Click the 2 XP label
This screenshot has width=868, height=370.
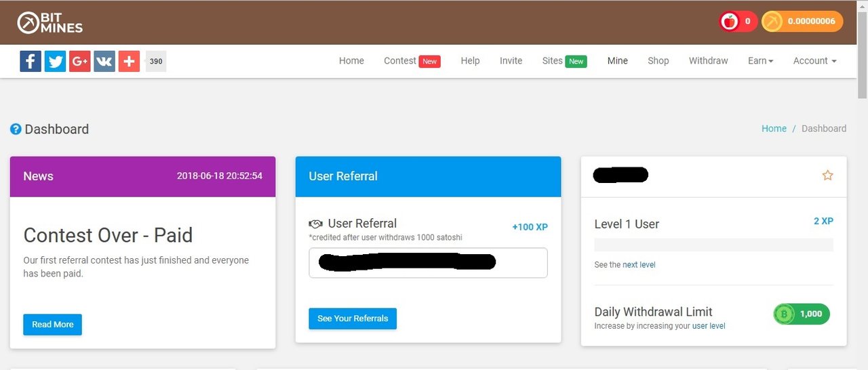[x=823, y=221]
